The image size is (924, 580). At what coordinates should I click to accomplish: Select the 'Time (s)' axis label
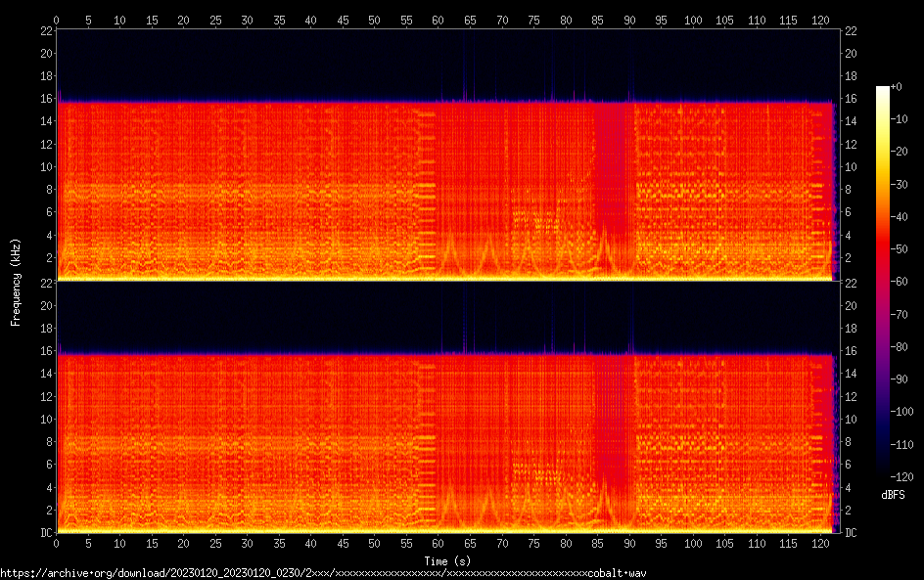click(446, 560)
